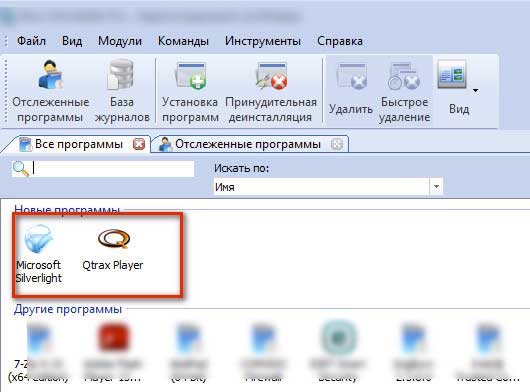530x392 pixels.
Task: Expand the Вид toolbar dropdown arrow
Action: pyautogui.click(x=476, y=91)
